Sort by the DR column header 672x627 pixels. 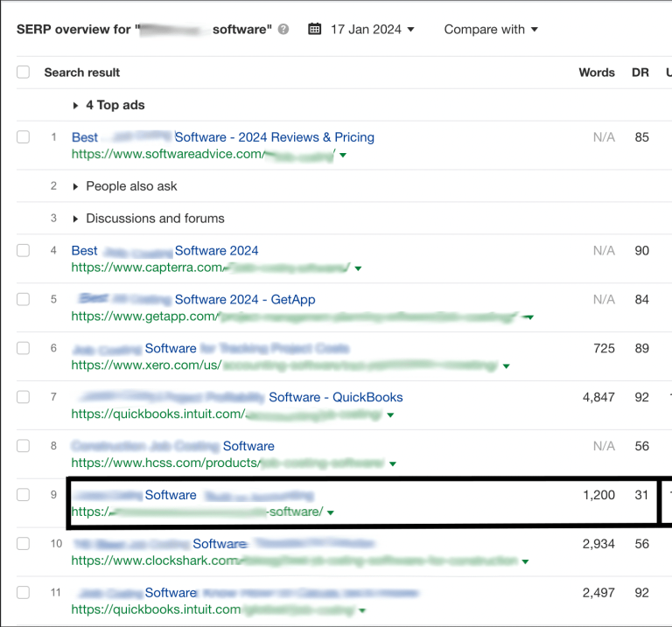[640, 73]
